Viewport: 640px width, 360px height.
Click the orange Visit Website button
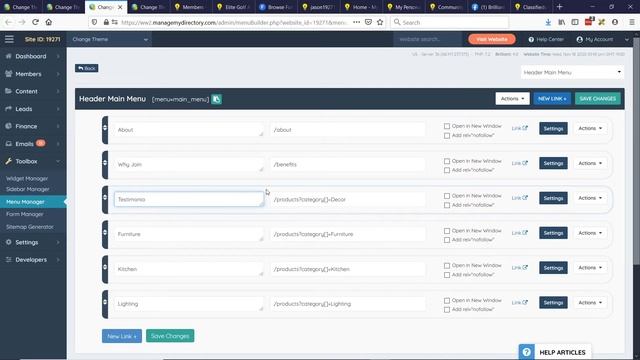(x=492, y=39)
